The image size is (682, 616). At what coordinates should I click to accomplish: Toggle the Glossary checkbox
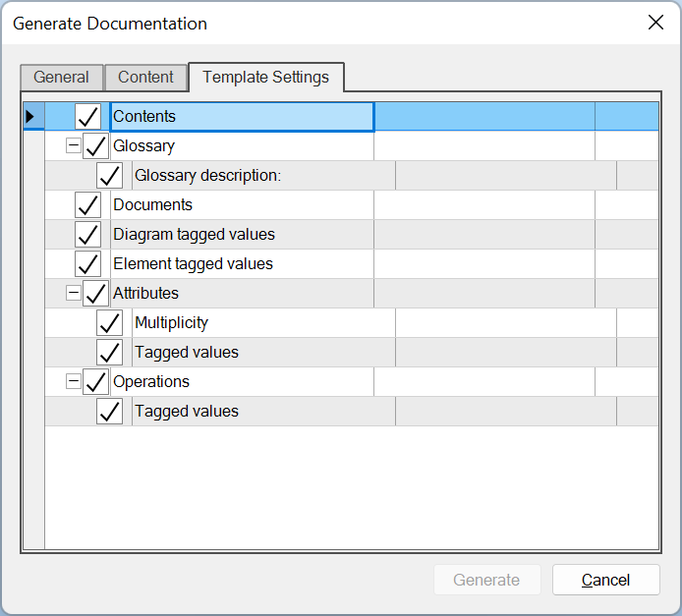[x=96, y=146]
